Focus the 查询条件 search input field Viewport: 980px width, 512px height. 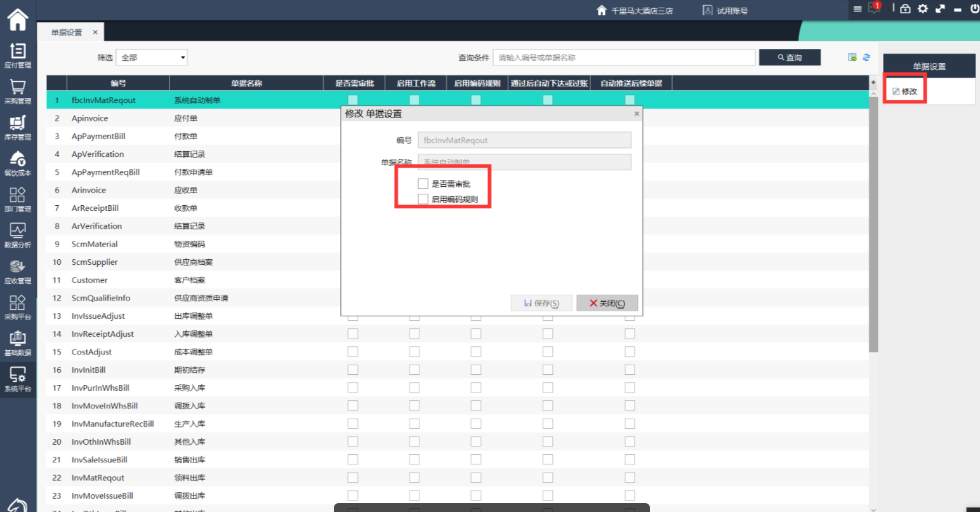624,58
